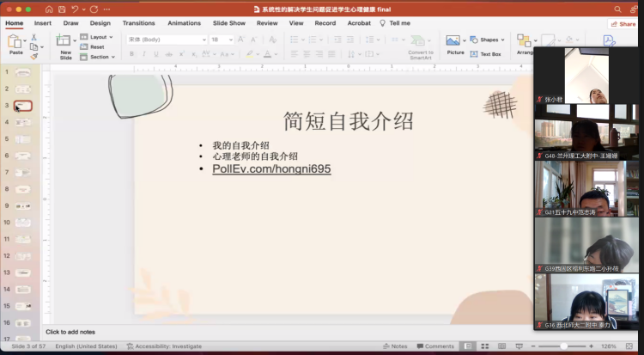This screenshot has width=644, height=355.
Task: Click the Cut scissors icon
Action: (x=34, y=37)
